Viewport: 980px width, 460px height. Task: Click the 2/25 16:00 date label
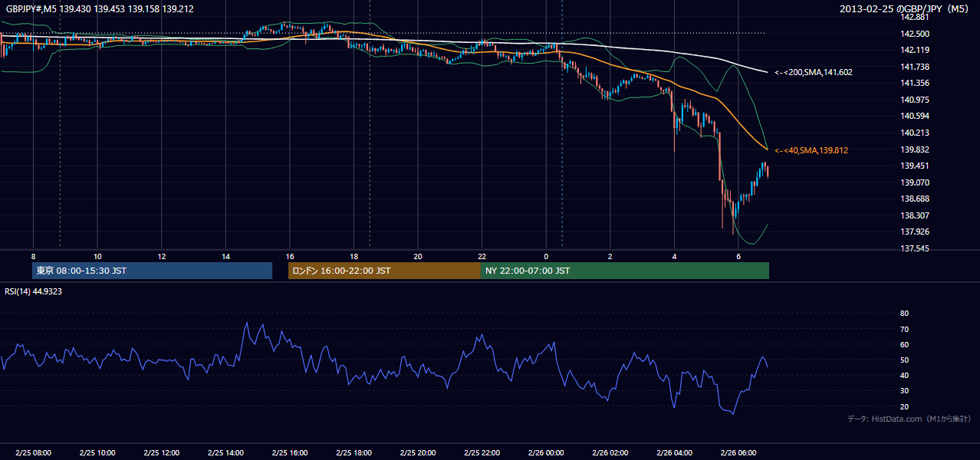click(290, 452)
